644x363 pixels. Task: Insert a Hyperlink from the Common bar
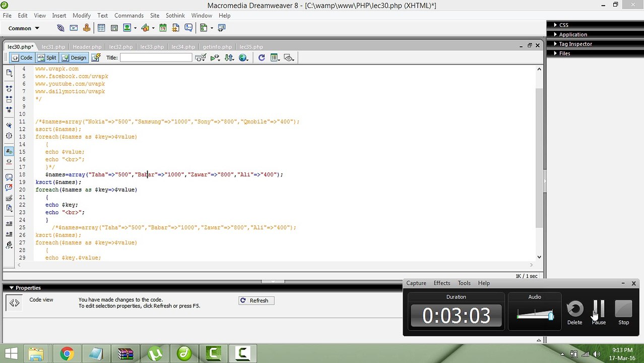click(60, 28)
